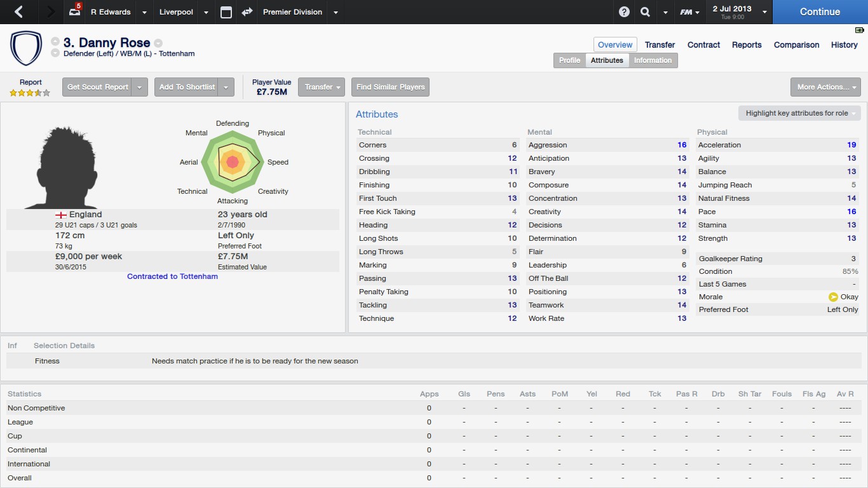Image resolution: width=868 pixels, height=488 pixels.
Task: Click the player silhouette photo
Action: [61, 168]
